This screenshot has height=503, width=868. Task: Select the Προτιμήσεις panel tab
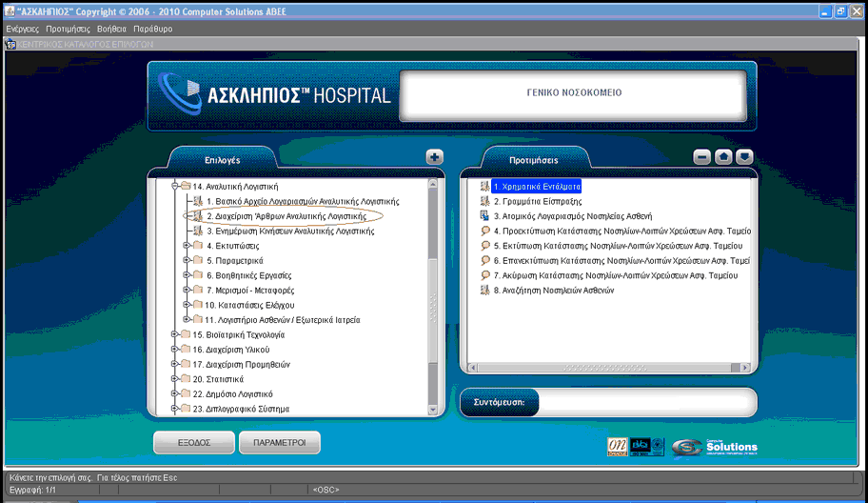534,160
